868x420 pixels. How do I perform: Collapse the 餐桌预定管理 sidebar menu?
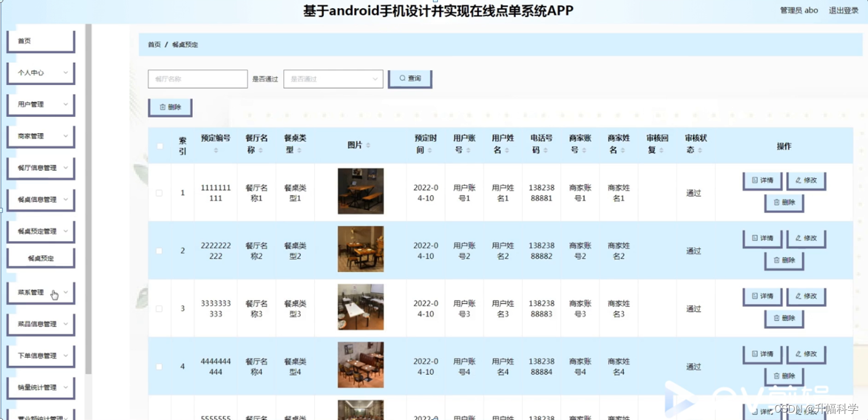pos(41,232)
